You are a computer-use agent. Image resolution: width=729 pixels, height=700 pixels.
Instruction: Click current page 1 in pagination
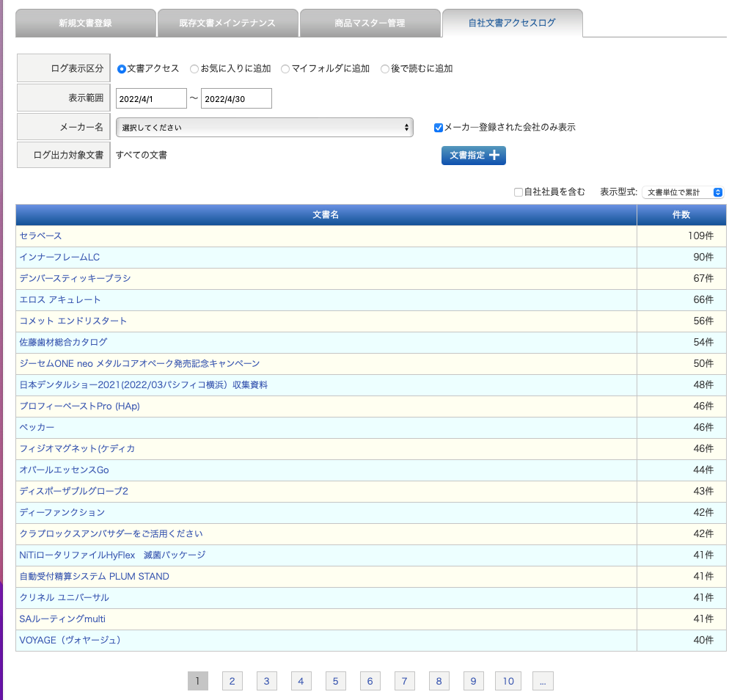(x=197, y=681)
